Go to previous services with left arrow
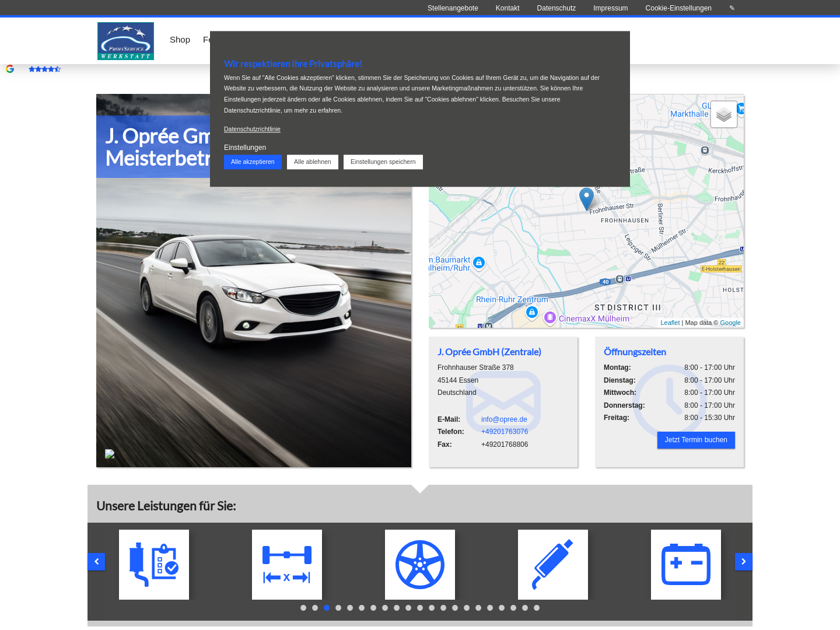This screenshot has height=630, width=840. [x=96, y=562]
